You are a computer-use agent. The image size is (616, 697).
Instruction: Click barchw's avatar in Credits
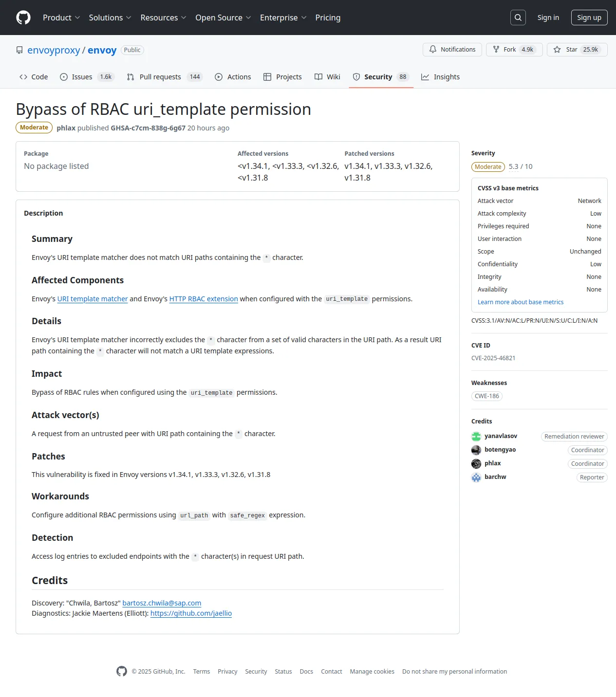(x=476, y=477)
